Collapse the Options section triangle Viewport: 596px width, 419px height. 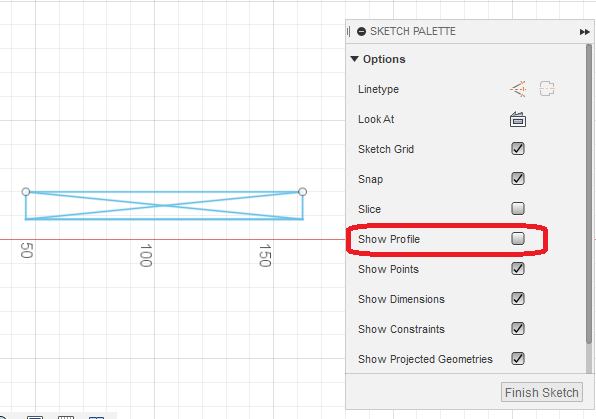(354, 59)
